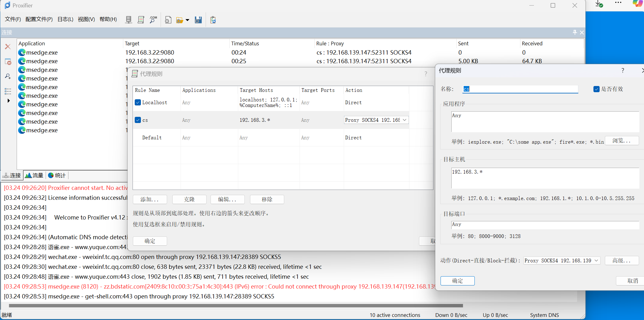644x320 pixels.
Task: Click the scroll icon in 代理规则 list dialog title
Action: point(135,74)
